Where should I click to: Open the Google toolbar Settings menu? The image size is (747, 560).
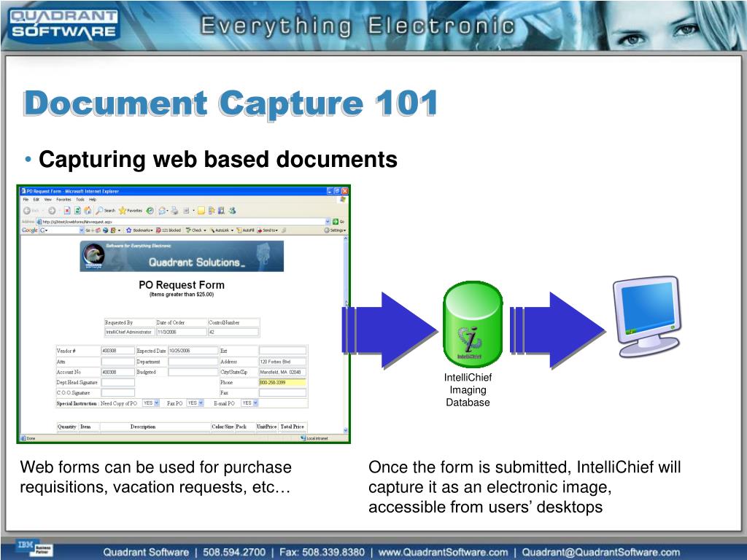pyautogui.click(x=335, y=230)
